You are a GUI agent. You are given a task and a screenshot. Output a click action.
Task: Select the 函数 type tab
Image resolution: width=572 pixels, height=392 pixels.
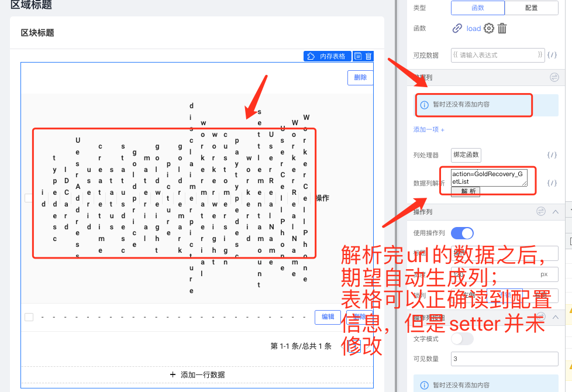coord(477,8)
